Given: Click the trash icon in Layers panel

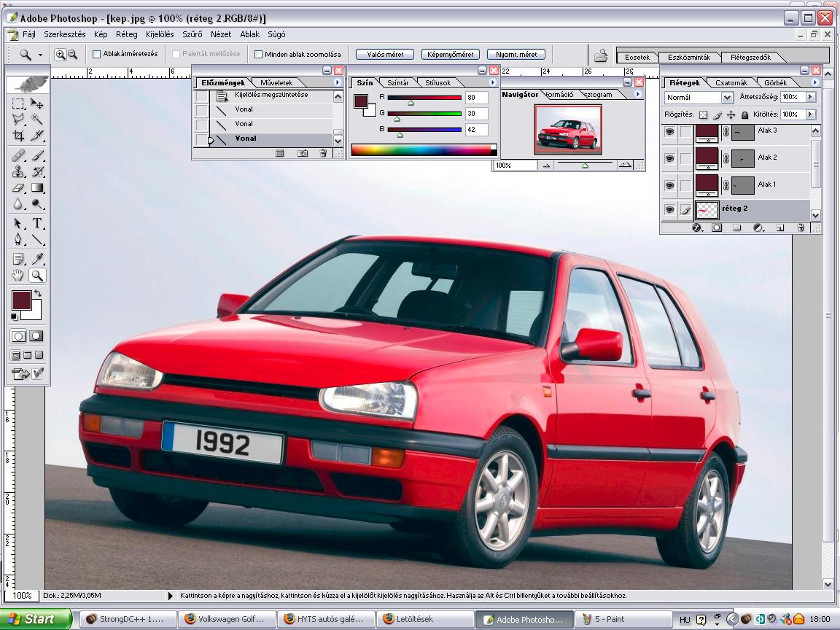Looking at the screenshot, I should (x=801, y=227).
